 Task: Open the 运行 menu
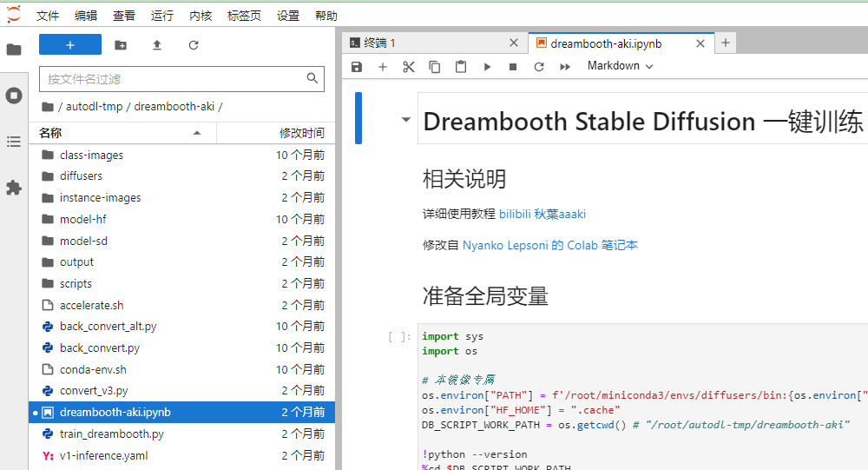[162, 16]
